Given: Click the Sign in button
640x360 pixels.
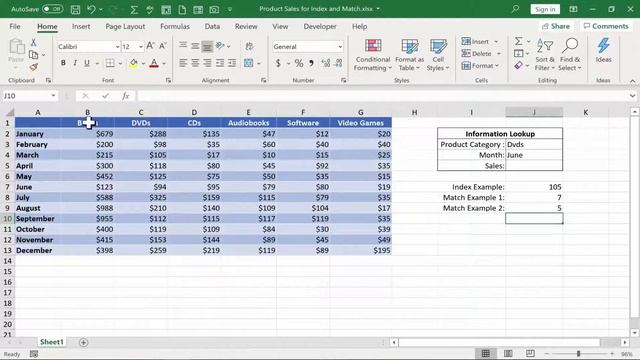Looking at the screenshot, I should (545, 9).
